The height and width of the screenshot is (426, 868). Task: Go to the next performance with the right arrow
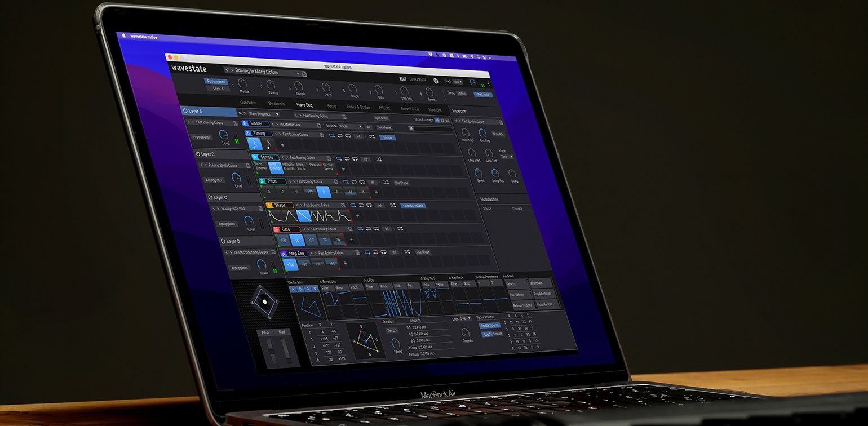[232, 71]
